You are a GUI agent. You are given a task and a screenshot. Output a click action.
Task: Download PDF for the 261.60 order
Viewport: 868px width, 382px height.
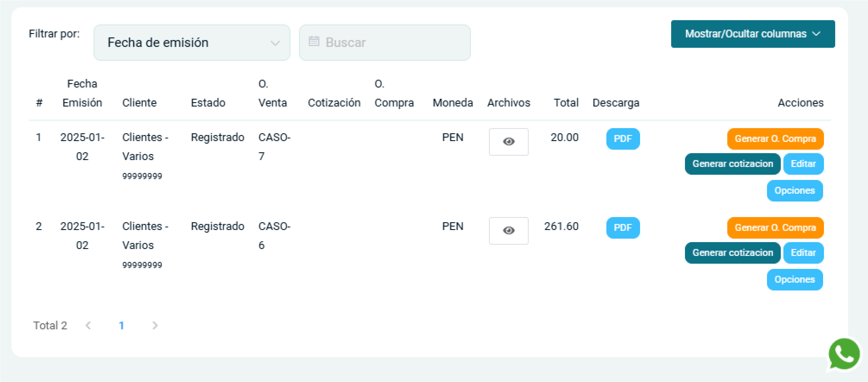coord(622,228)
